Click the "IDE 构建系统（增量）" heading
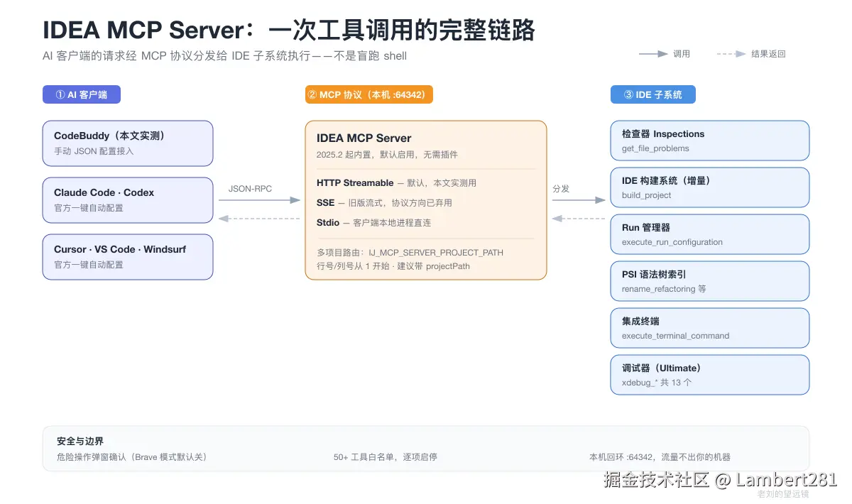Viewport: 852px width, 504px height. 667,181
